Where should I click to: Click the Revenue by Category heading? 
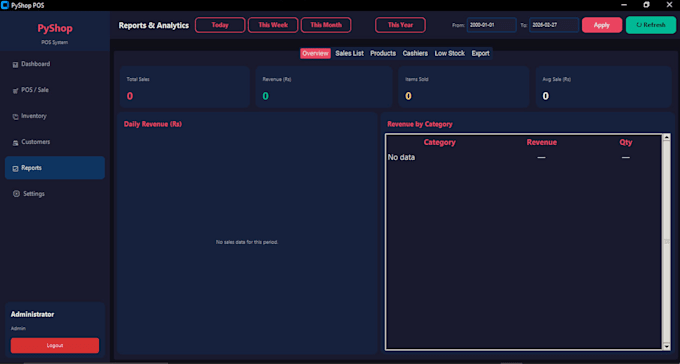coord(420,124)
